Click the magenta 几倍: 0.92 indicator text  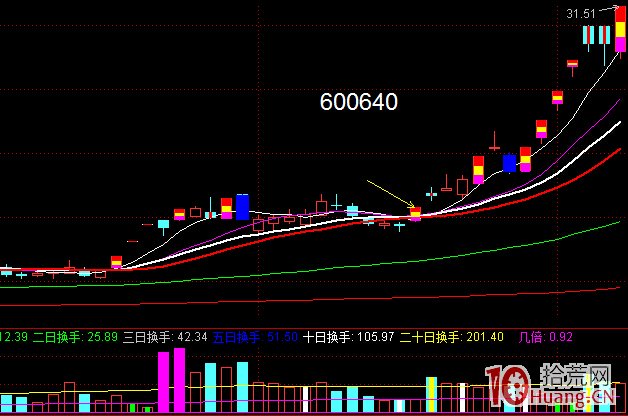tap(545, 337)
